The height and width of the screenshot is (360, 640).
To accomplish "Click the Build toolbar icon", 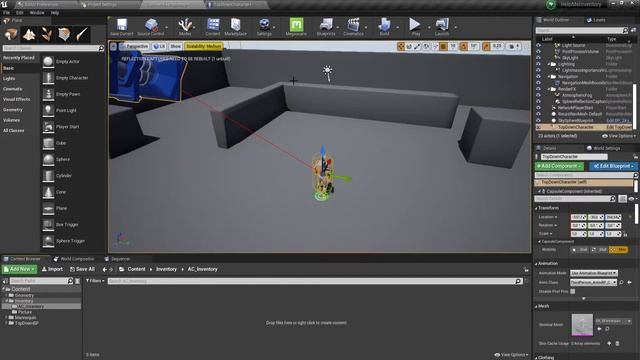I will (384, 25).
